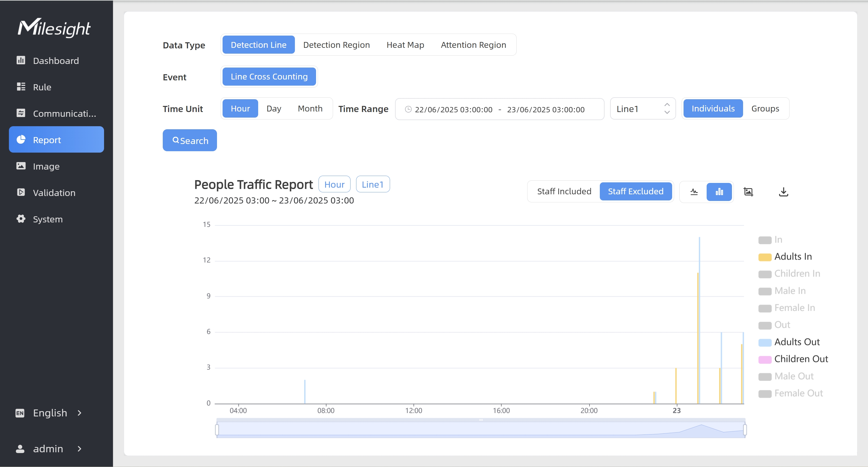Open System settings gear icon
The width and height of the screenshot is (868, 467).
(x=21, y=219)
